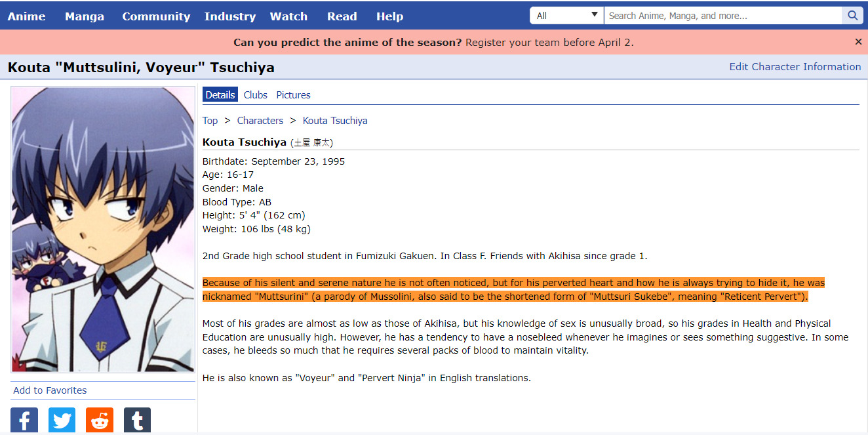Open the All search category dropdown
Image resolution: width=868 pixels, height=435 pixels.
coord(566,16)
